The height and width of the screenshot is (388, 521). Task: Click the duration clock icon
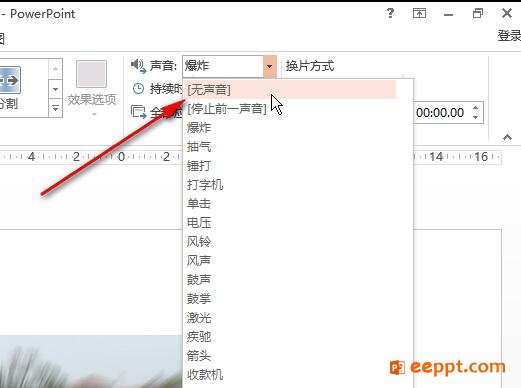pyautogui.click(x=138, y=89)
